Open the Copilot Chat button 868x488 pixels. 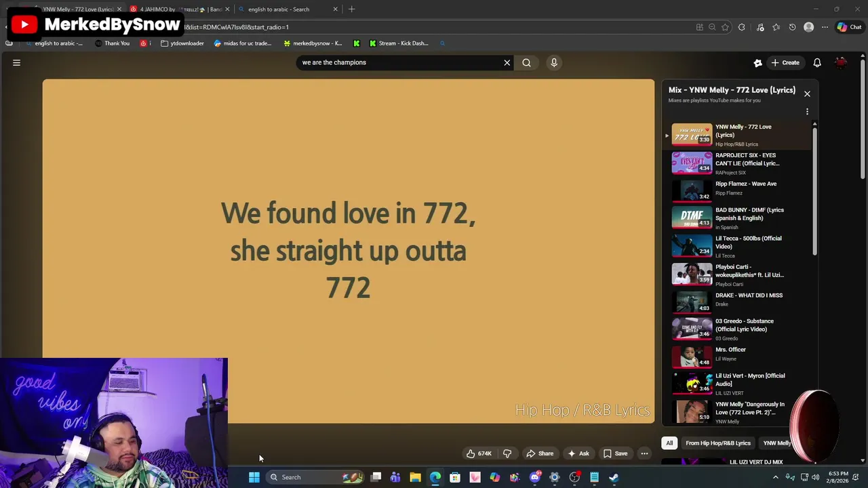[849, 27]
